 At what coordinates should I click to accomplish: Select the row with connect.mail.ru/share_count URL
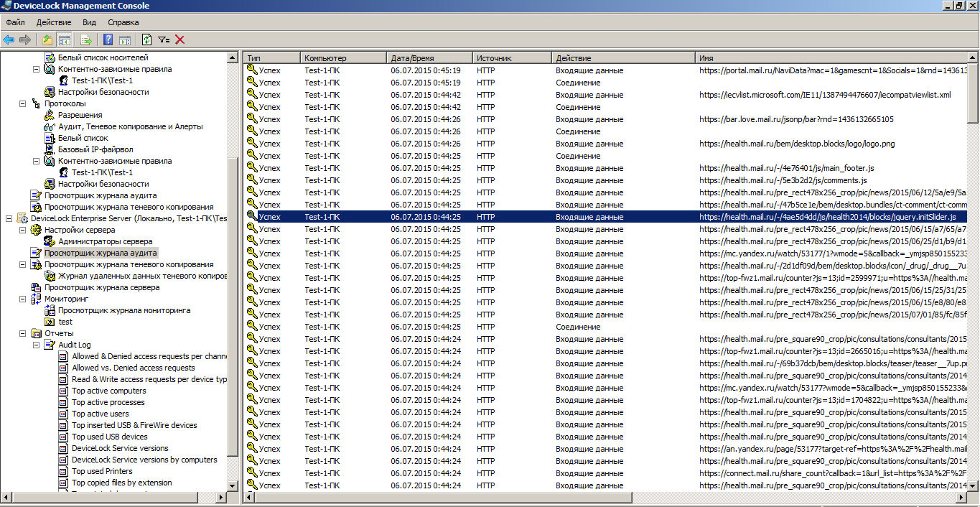[606, 473]
